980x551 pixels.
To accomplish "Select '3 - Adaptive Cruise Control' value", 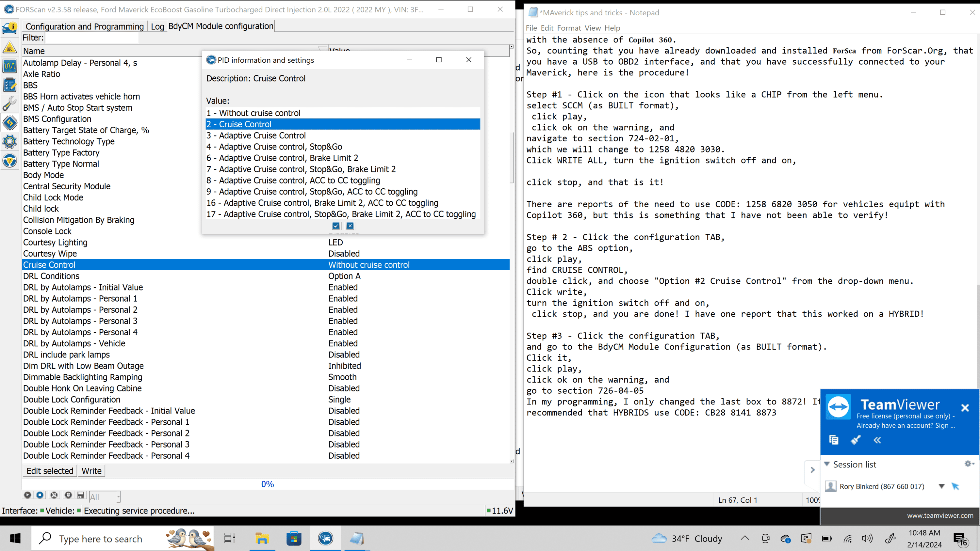I will pyautogui.click(x=343, y=135).
